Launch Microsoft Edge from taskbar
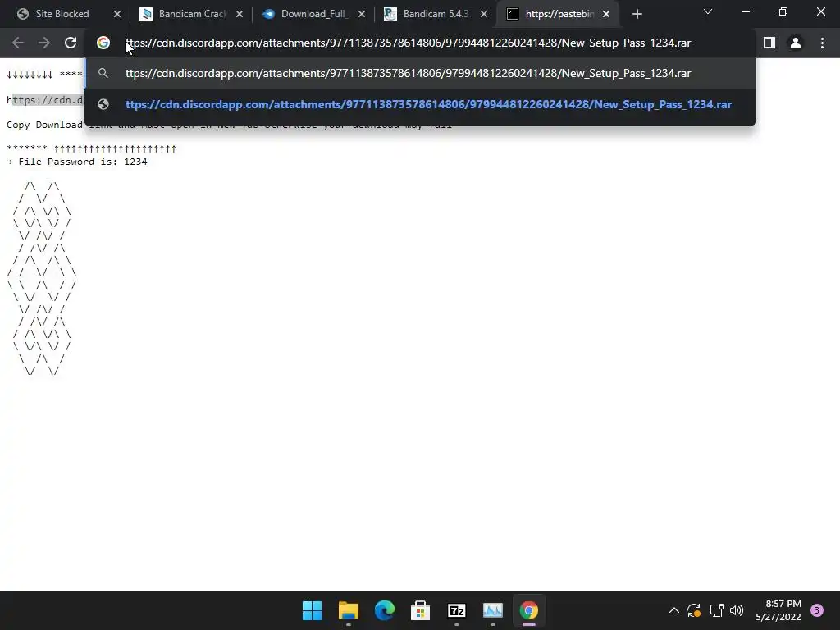The height and width of the screenshot is (630, 840). pos(384,610)
